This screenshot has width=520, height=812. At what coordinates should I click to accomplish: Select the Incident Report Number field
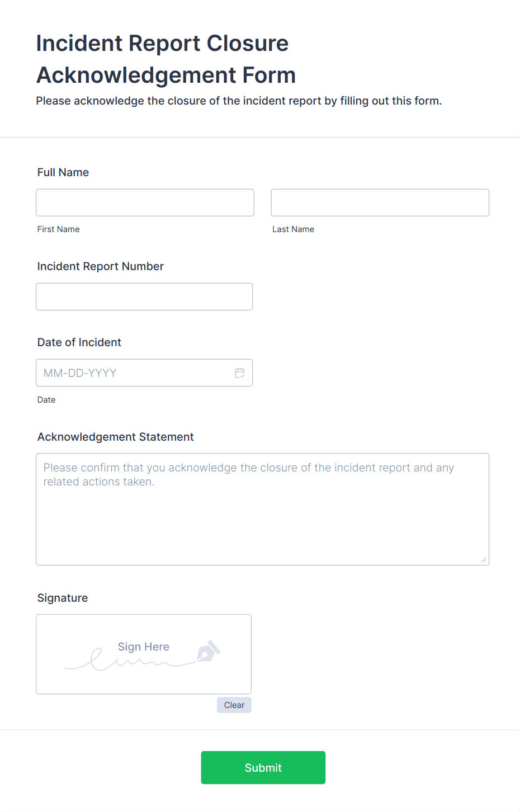pos(144,296)
